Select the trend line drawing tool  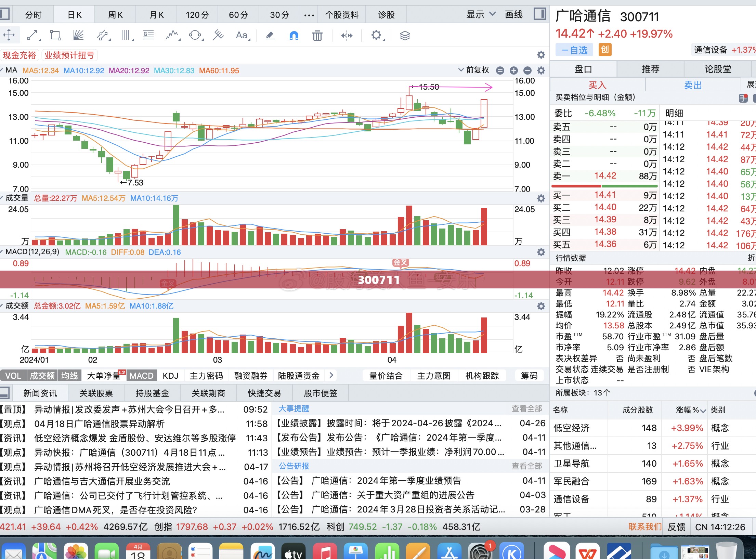tap(33, 35)
